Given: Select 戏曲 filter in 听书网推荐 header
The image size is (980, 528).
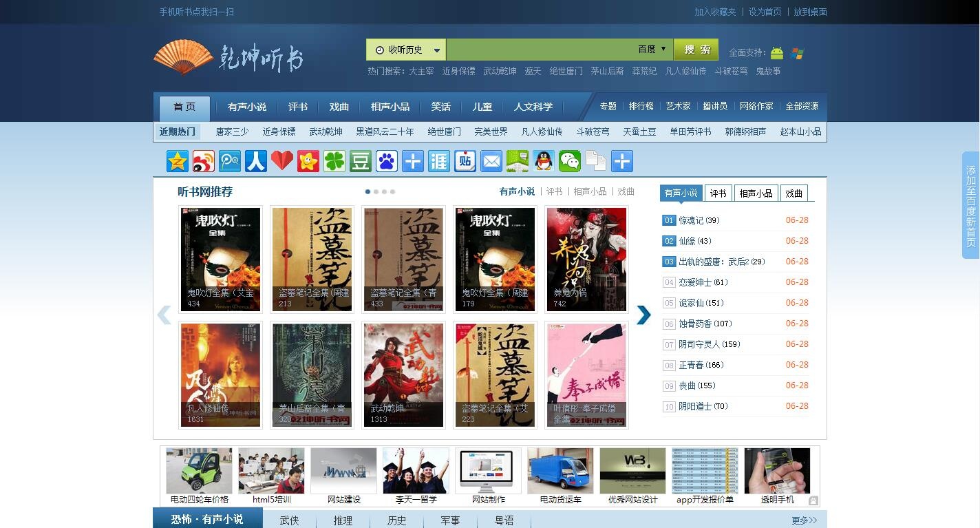Looking at the screenshot, I should click(626, 192).
